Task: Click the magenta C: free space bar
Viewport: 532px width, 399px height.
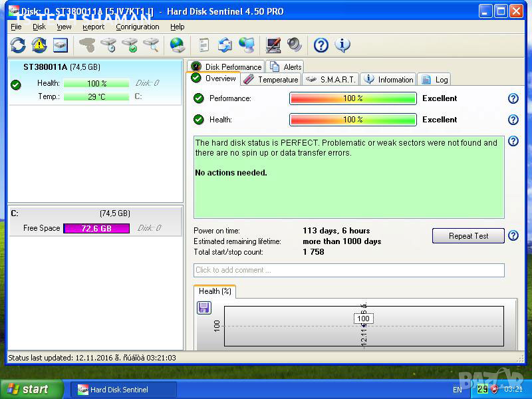Action: click(96, 228)
